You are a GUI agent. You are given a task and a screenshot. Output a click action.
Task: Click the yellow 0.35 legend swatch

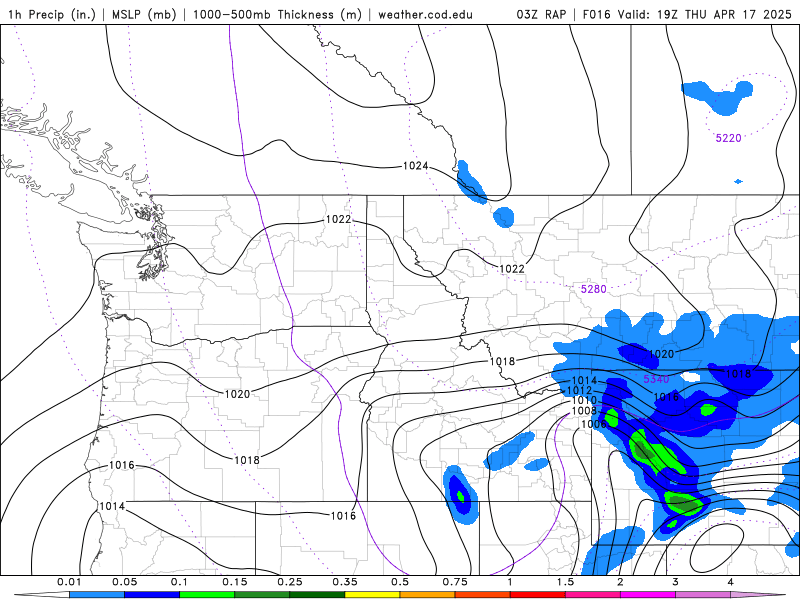click(372, 595)
